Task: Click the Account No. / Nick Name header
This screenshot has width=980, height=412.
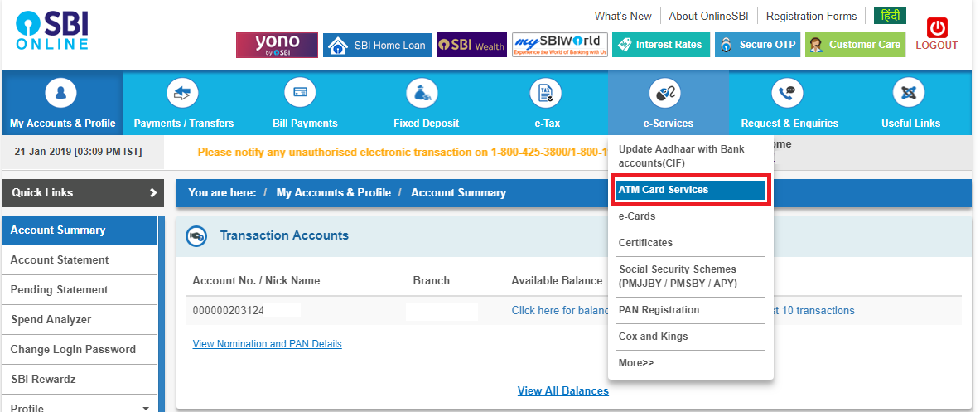Action: point(256,281)
